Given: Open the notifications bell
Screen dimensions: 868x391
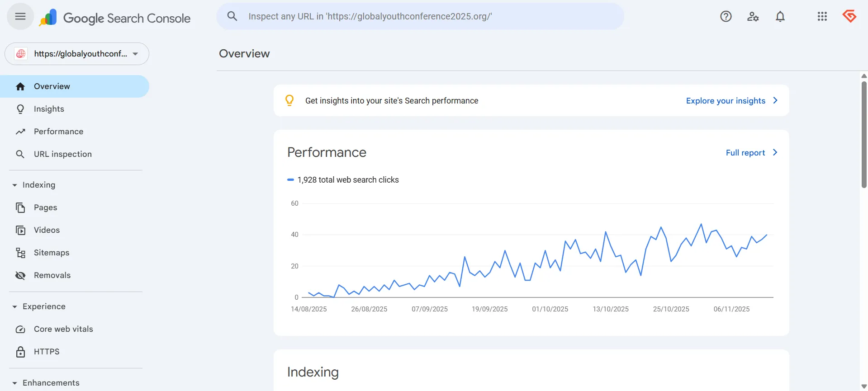Looking at the screenshot, I should click(780, 17).
